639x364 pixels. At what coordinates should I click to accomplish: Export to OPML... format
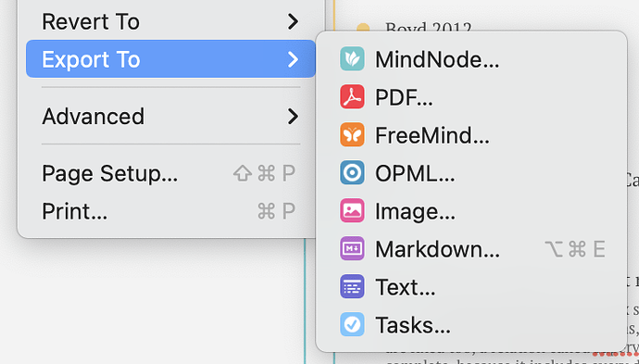pos(471,173)
